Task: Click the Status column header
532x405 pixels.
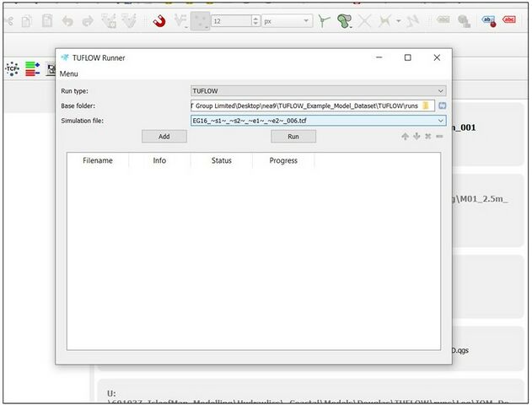Action: [222, 160]
